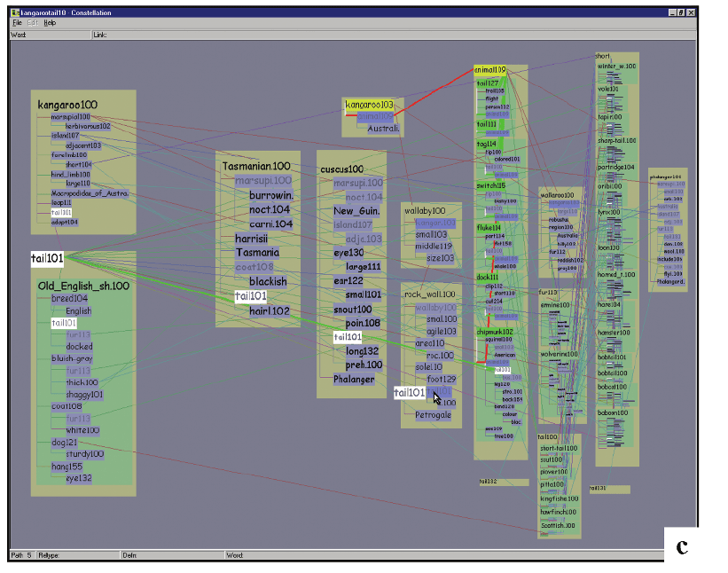Open the Help menu

point(50,22)
